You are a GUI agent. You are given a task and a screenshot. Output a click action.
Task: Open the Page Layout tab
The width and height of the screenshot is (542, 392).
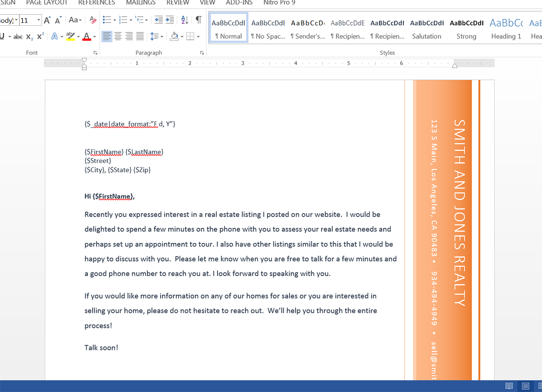47,3
